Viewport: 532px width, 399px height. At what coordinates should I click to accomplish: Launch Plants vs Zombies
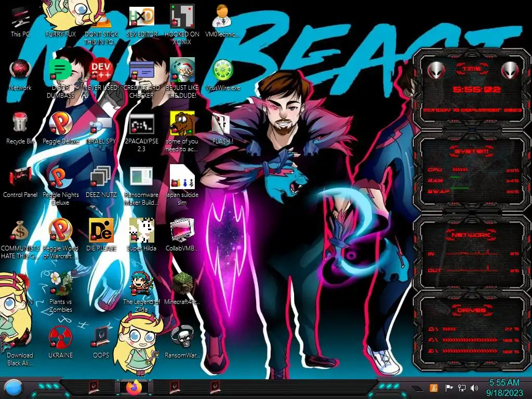coord(60,285)
